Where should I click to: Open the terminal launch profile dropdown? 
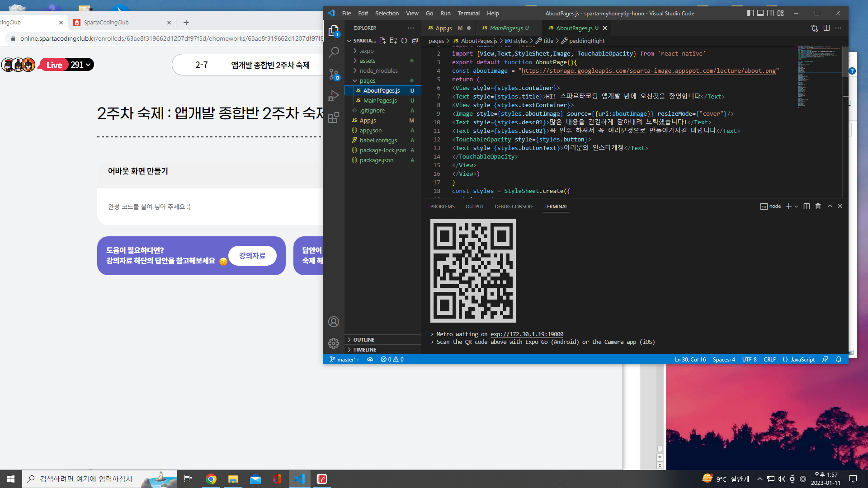pos(796,206)
